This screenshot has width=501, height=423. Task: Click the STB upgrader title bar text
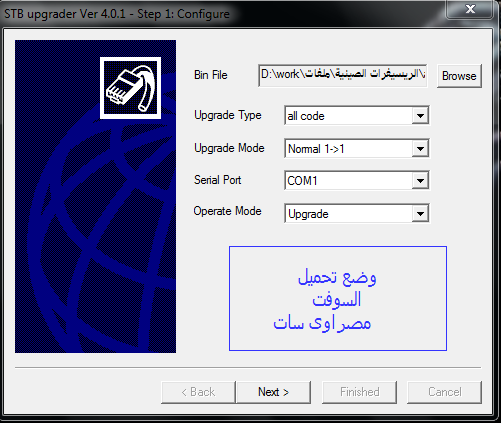pyautogui.click(x=117, y=14)
